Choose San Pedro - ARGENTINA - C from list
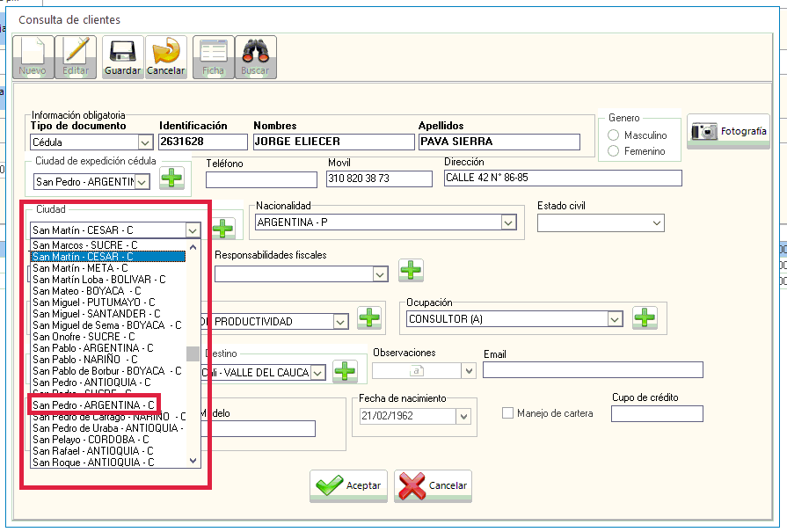The image size is (787, 532). 93,404
